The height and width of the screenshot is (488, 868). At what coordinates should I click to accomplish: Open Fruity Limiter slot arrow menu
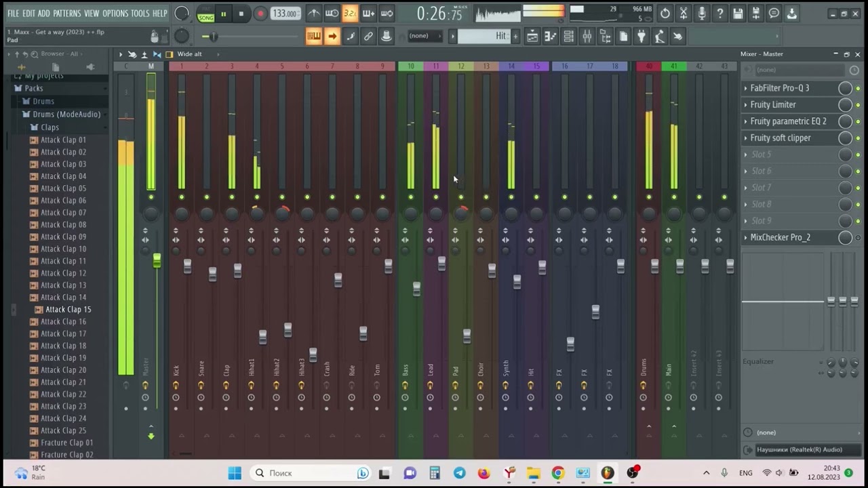(x=745, y=105)
